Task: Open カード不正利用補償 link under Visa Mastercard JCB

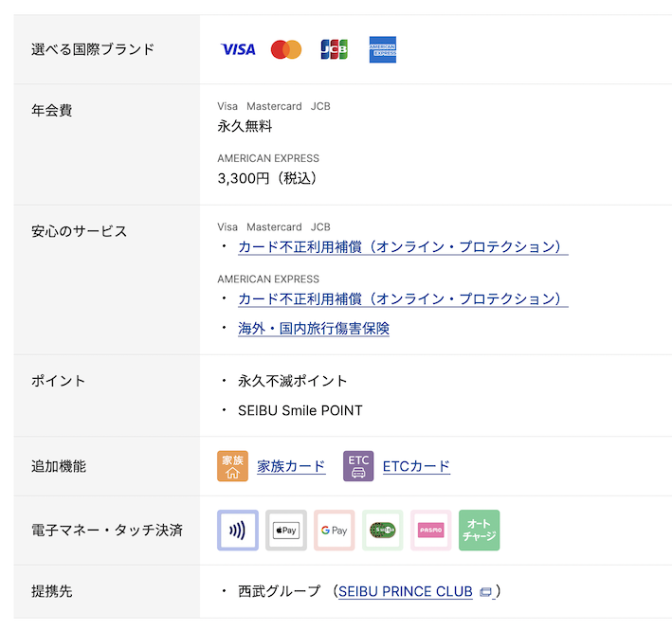Action: (x=403, y=247)
